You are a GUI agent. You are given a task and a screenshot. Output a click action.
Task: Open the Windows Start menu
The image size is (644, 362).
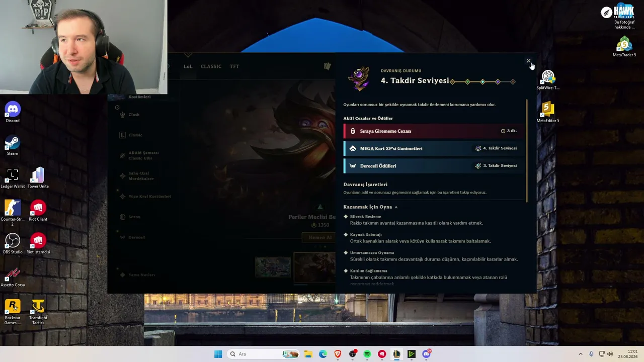click(218, 354)
